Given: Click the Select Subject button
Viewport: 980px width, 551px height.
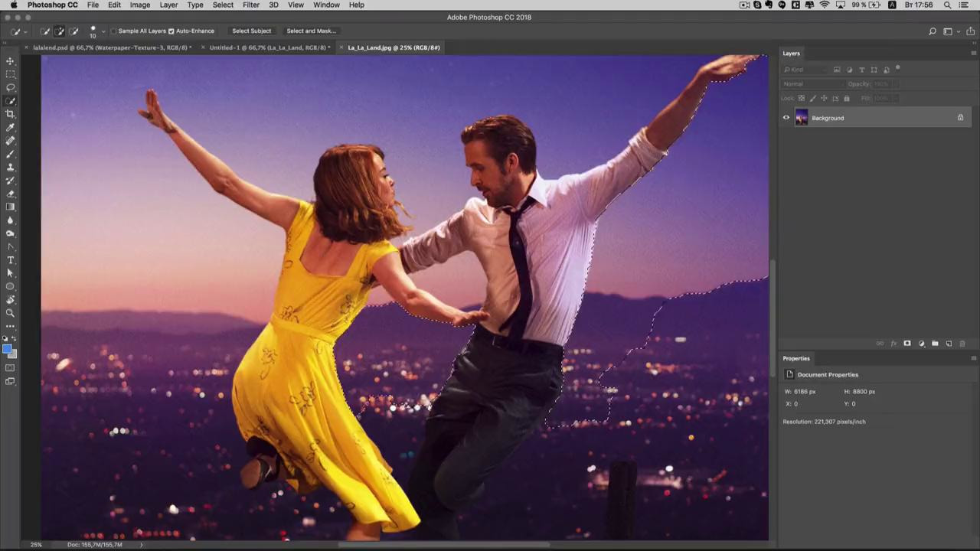Looking at the screenshot, I should [251, 31].
